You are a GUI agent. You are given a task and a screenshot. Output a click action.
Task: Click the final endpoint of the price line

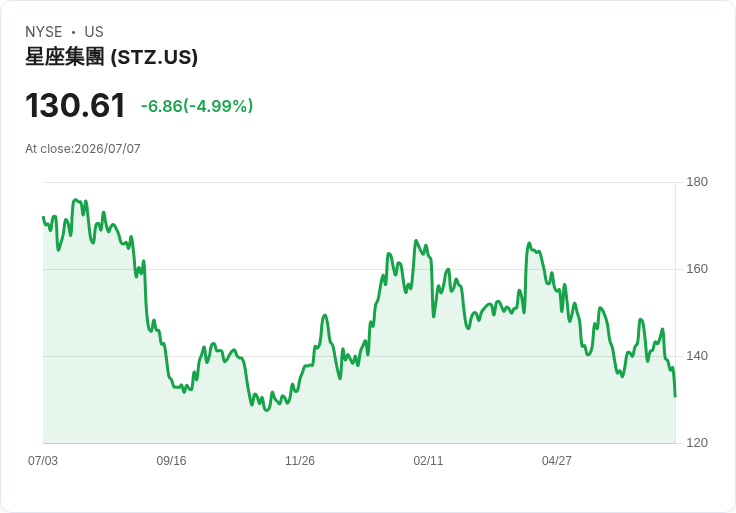[x=675, y=397]
